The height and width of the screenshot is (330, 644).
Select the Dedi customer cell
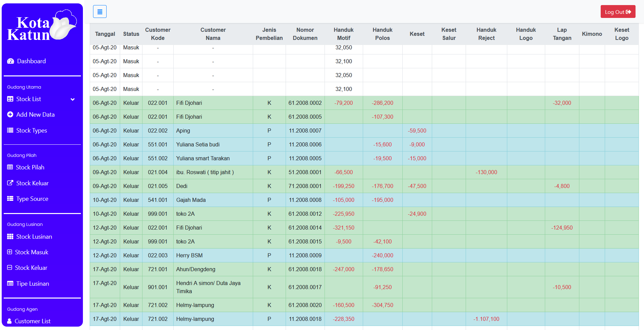(213, 186)
